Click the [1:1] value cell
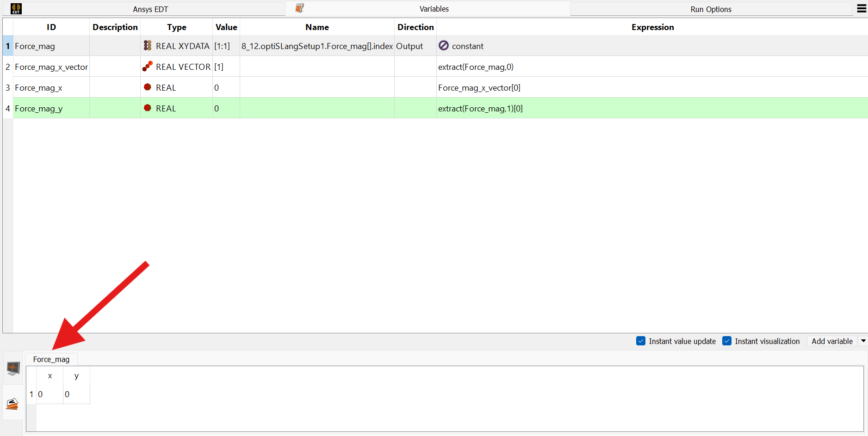868x436 pixels. click(x=226, y=46)
